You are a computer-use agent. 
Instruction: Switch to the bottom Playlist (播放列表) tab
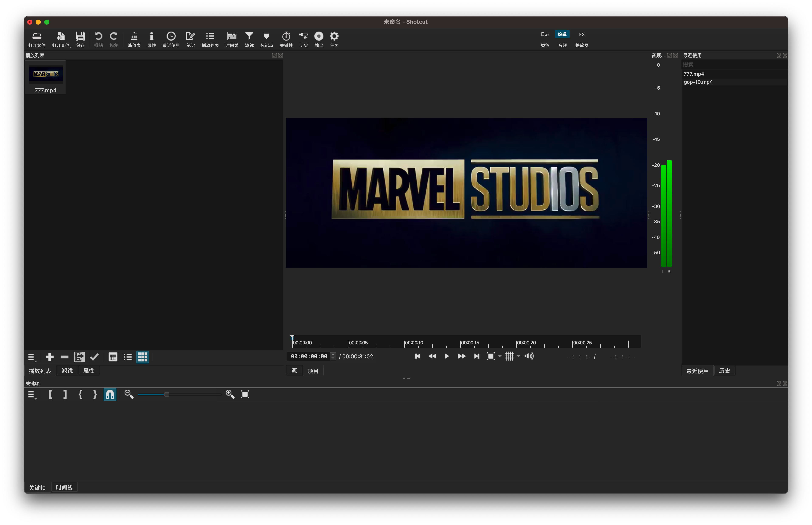(40, 371)
